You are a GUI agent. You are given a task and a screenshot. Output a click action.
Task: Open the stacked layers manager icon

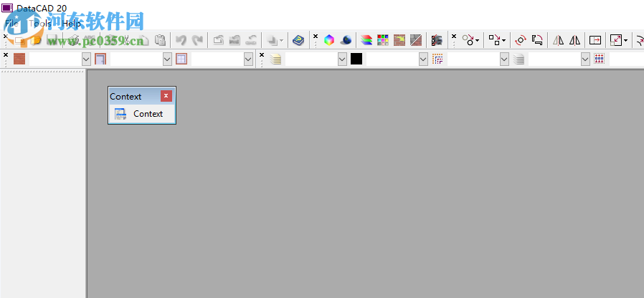coord(366,40)
